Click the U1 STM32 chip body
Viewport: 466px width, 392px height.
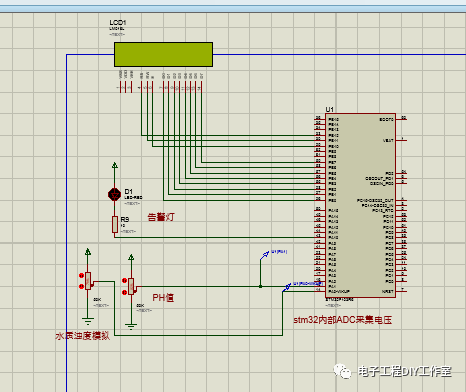[x=360, y=205]
